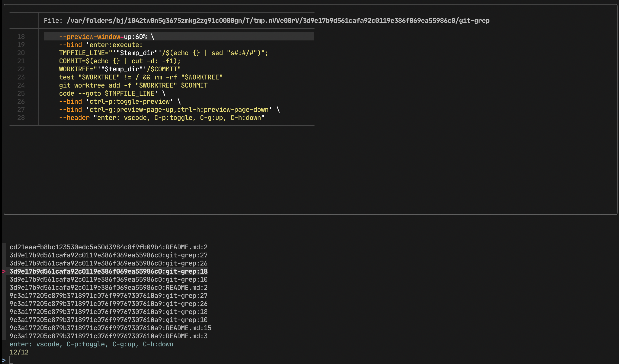Click the header hint line text

pyautogui.click(x=91, y=344)
